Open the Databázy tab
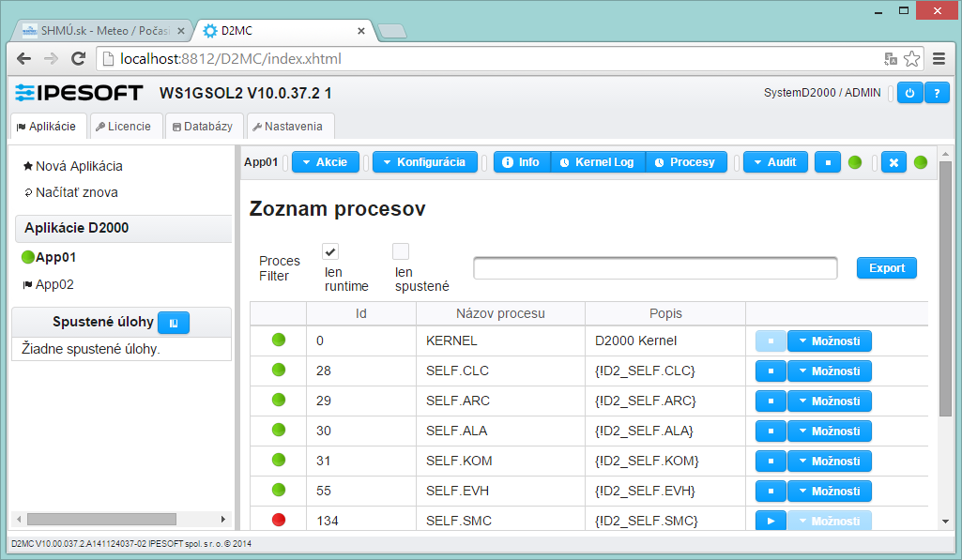962x560 pixels. point(203,126)
